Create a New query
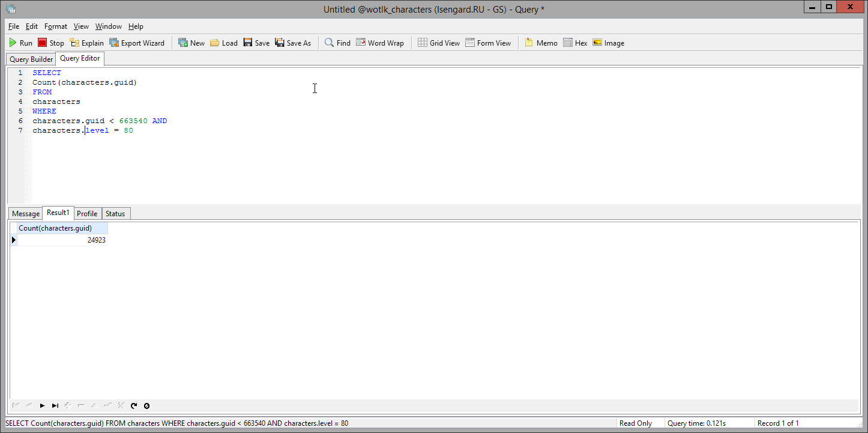Image resolution: width=868 pixels, height=433 pixels. pyautogui.click(x=191, y=43)
